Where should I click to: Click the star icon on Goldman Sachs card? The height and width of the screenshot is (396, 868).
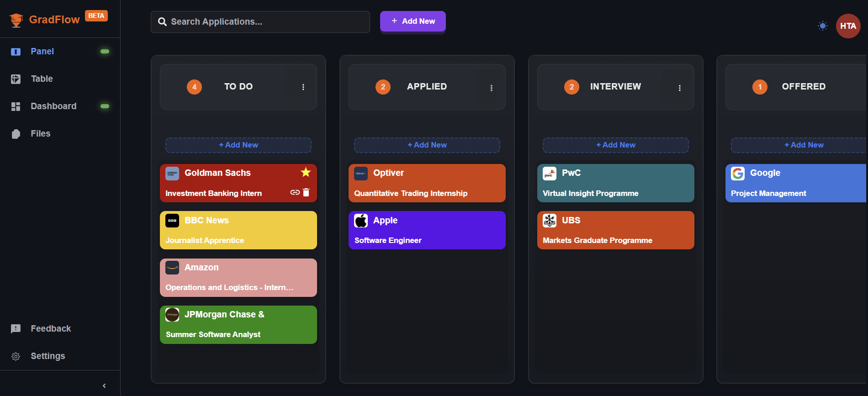pos(306,172)
